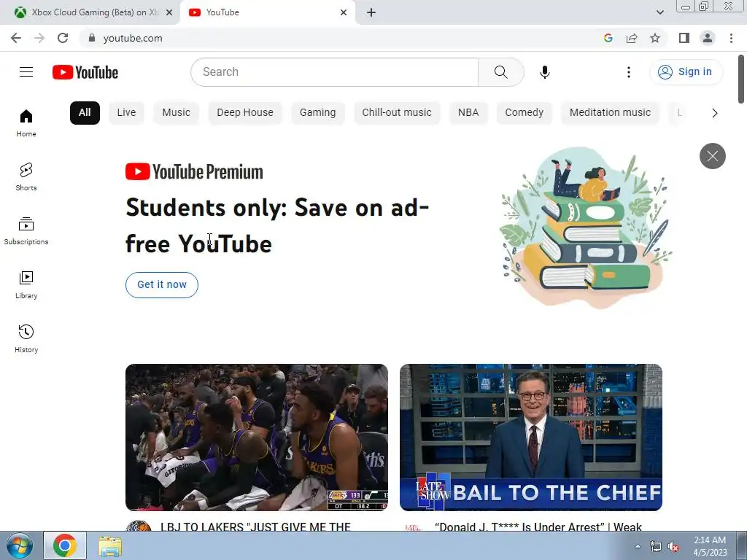747x560 pixels.
Task: Go forward in browser
Action: tap(39, 38)
